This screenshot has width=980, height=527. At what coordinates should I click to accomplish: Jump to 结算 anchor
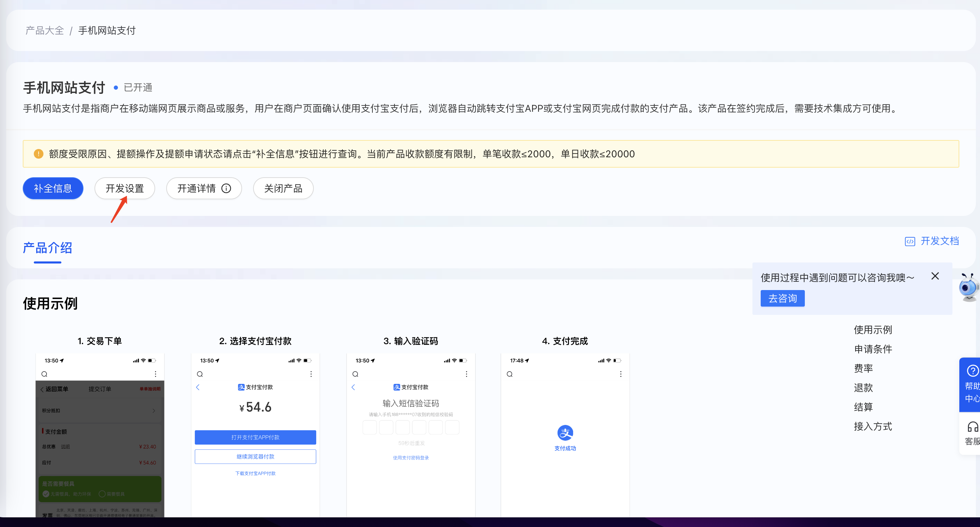click(863, 407)
